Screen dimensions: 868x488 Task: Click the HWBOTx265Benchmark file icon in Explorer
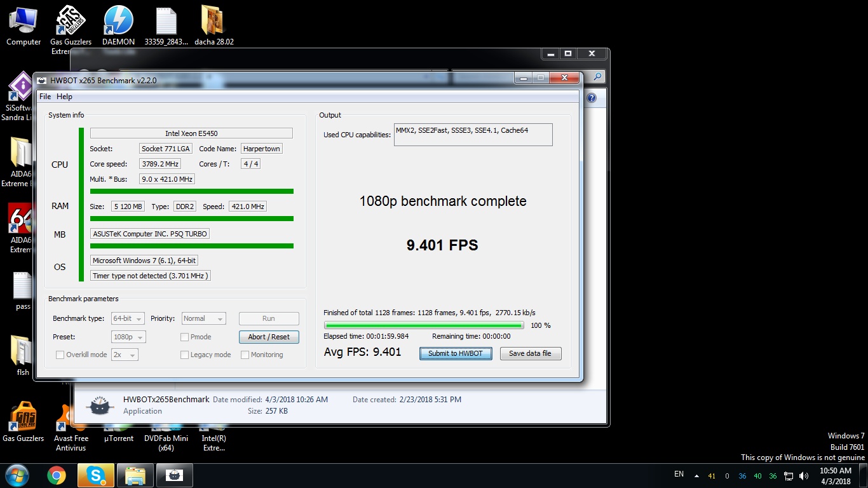(x=99, y=405)
